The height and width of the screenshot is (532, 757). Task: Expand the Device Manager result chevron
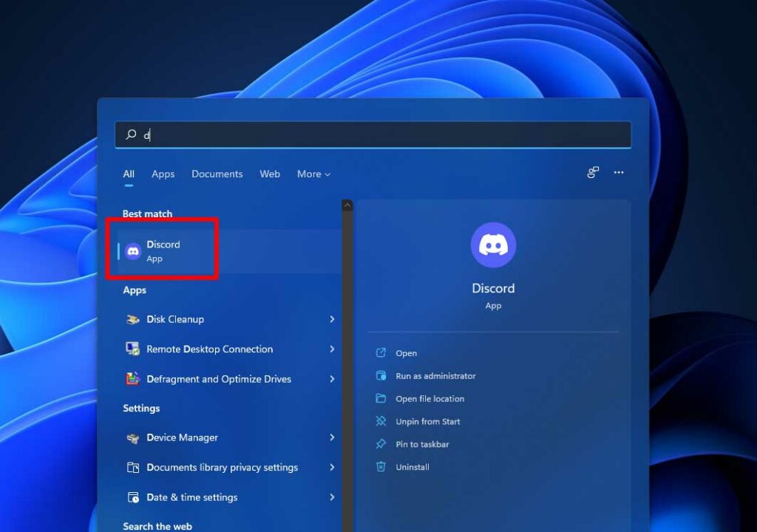point(333,437)
